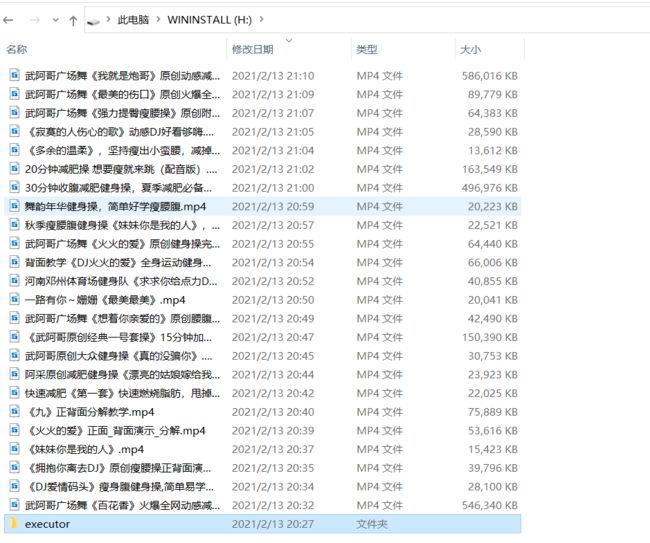
Task: Click size 586,016 KB
Action: [x=490, y=76]
